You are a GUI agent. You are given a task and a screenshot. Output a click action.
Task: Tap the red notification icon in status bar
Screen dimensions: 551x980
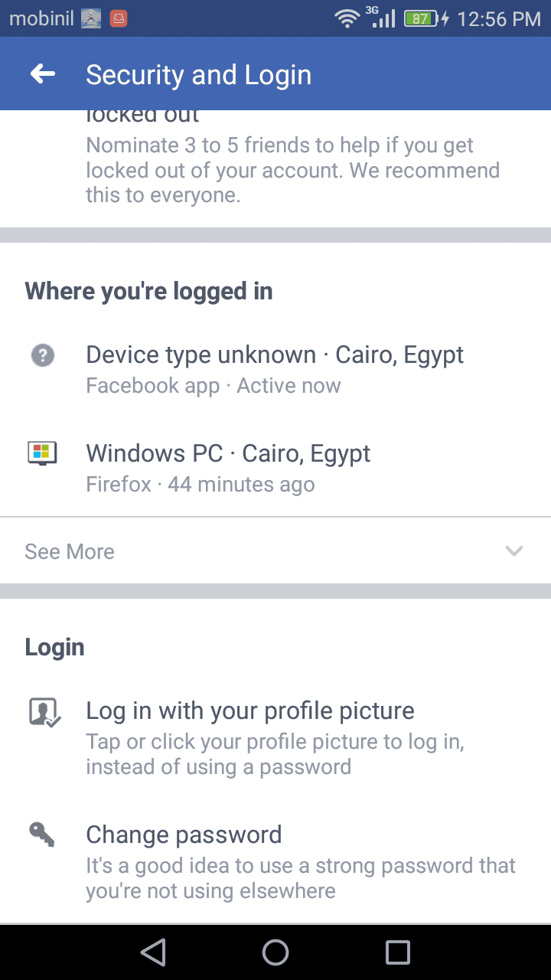118,18
